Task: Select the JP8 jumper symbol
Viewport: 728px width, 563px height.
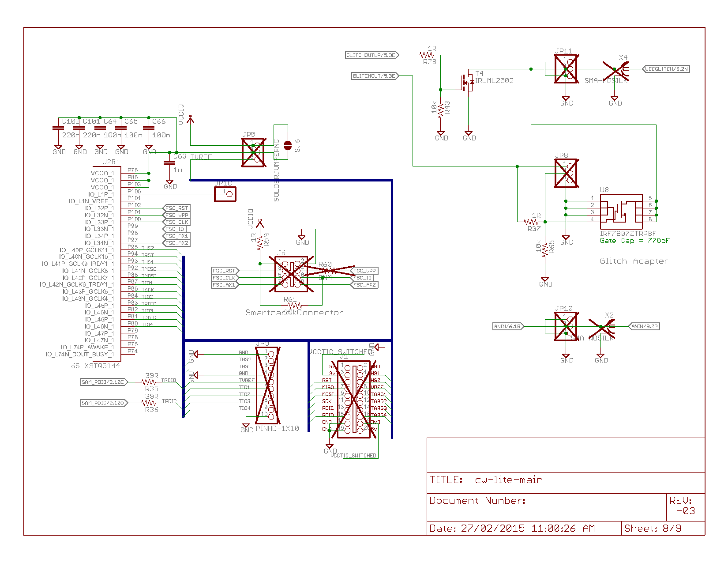Action: coord(566,174)
